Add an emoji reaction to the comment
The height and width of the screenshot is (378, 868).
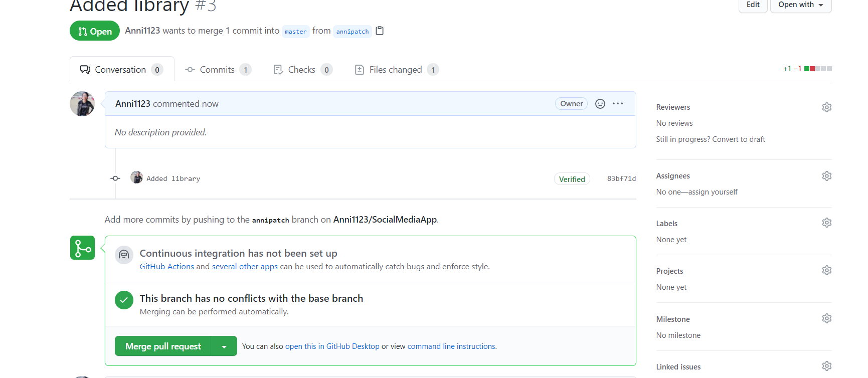(600, 104)
